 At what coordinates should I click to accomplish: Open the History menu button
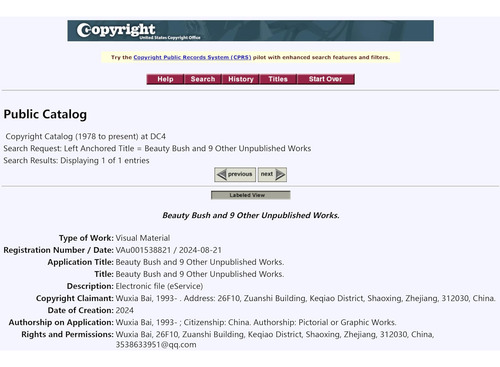(x=241, y=79)
